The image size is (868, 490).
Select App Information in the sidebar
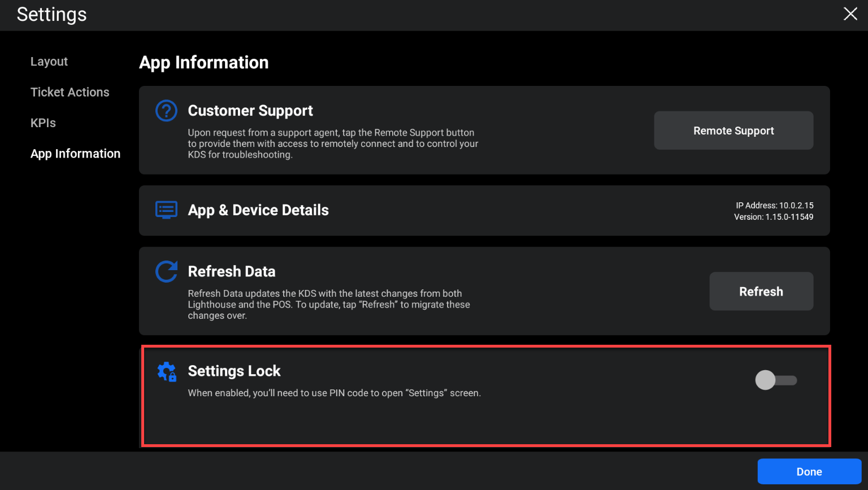click(x=75, y=154)
